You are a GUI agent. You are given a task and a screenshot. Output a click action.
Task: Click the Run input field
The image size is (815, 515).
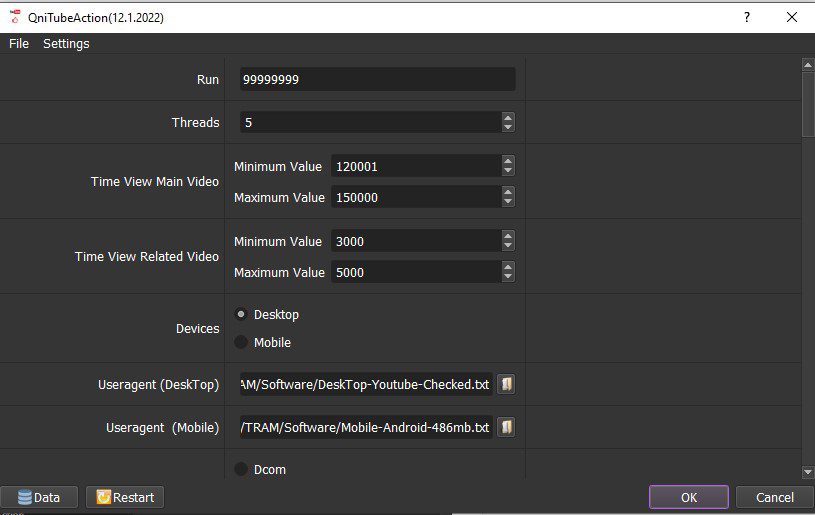click(377, 80)
